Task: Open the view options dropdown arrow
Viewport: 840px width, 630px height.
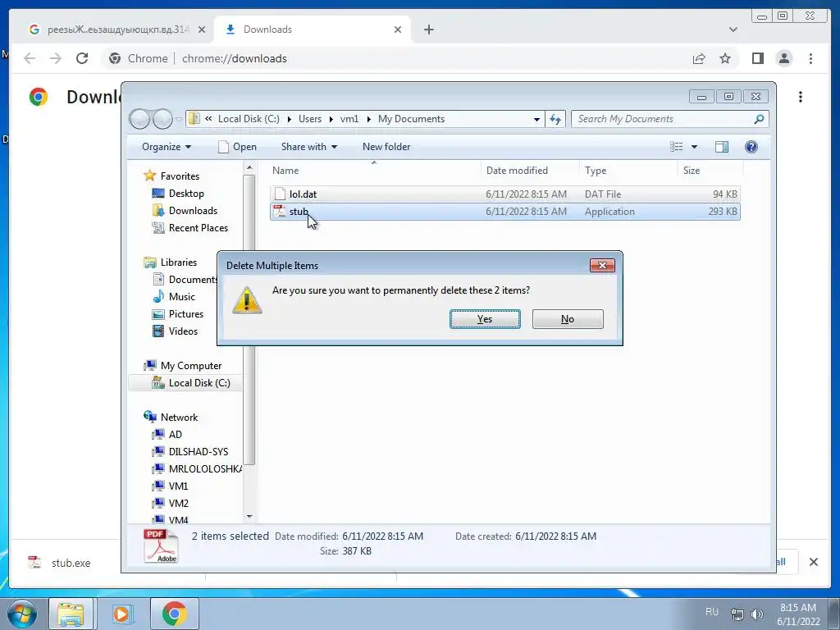Action: [x=694, y=147]
